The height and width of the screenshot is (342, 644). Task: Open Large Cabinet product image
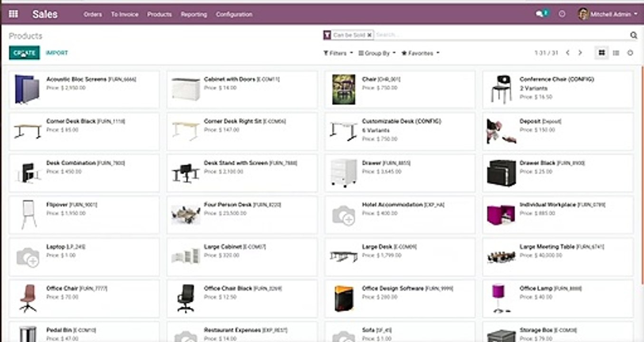pos(186,256)
